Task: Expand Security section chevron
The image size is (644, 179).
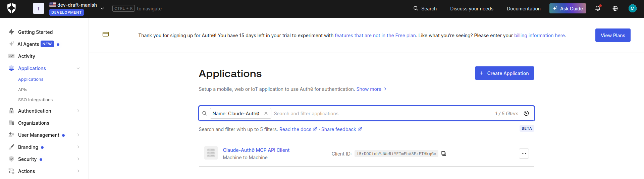Action: [x=78, y=159]
